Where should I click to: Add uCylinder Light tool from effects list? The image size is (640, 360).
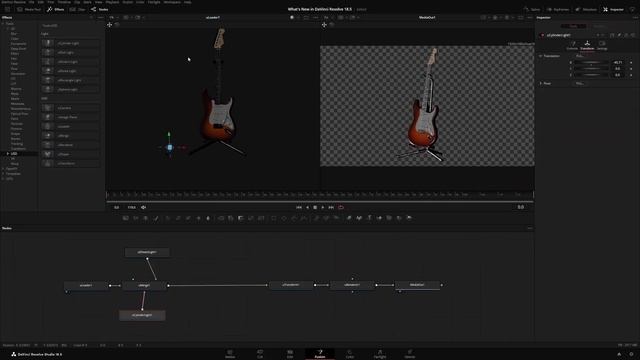click(71, 43)
